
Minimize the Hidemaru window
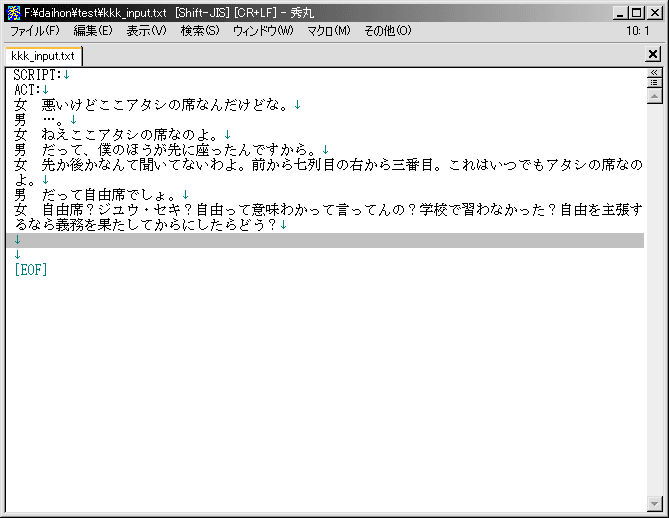[x=620, y=13]
